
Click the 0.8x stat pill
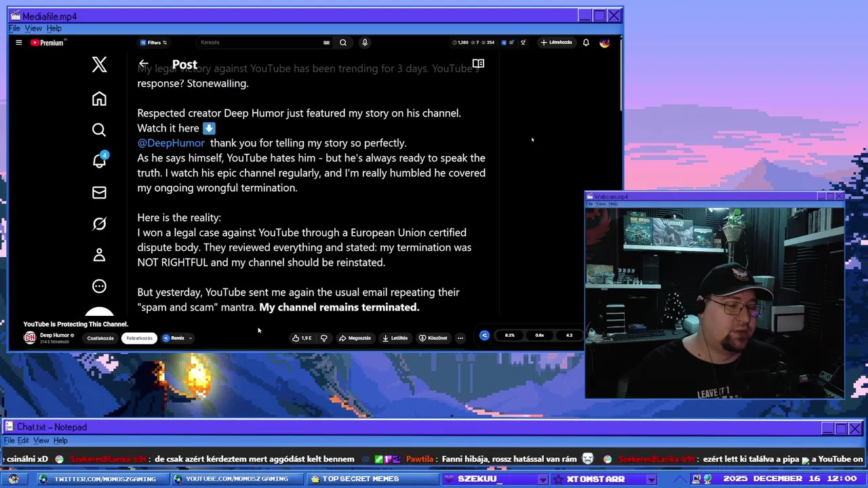click(x=540, y=335)
